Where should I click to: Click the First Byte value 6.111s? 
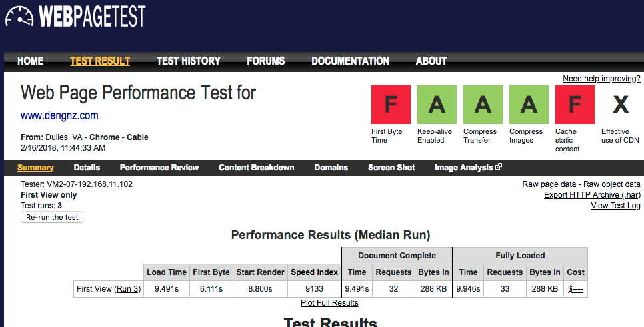[211, 289]
